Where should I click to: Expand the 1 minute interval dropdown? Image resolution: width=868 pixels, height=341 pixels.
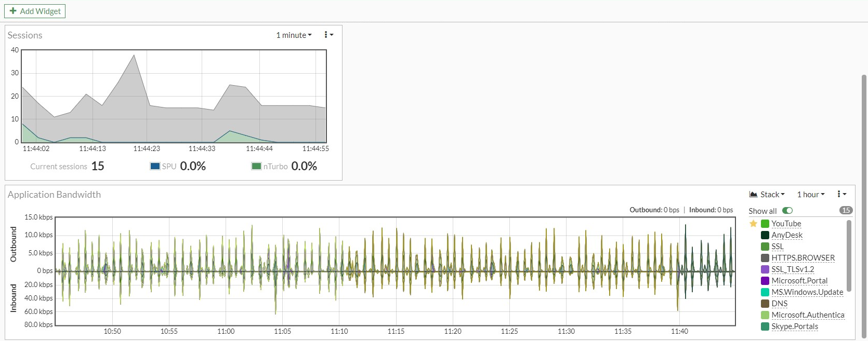294,35
